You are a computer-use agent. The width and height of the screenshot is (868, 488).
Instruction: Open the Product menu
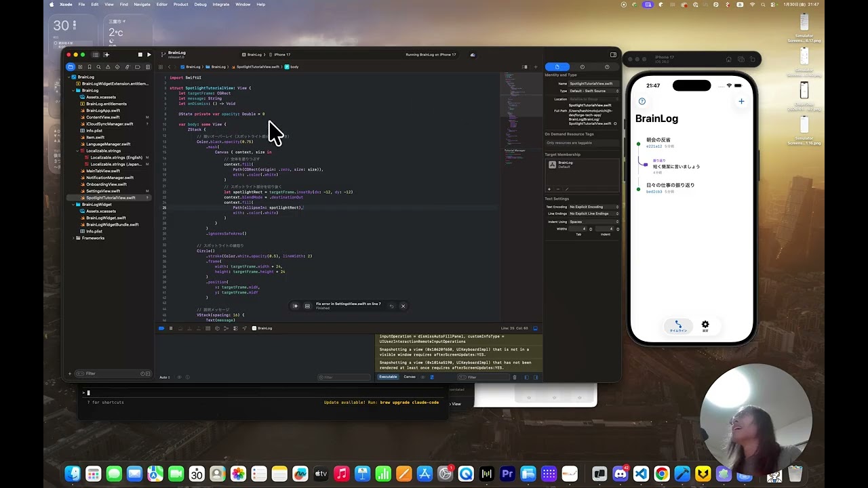(180, 4)
